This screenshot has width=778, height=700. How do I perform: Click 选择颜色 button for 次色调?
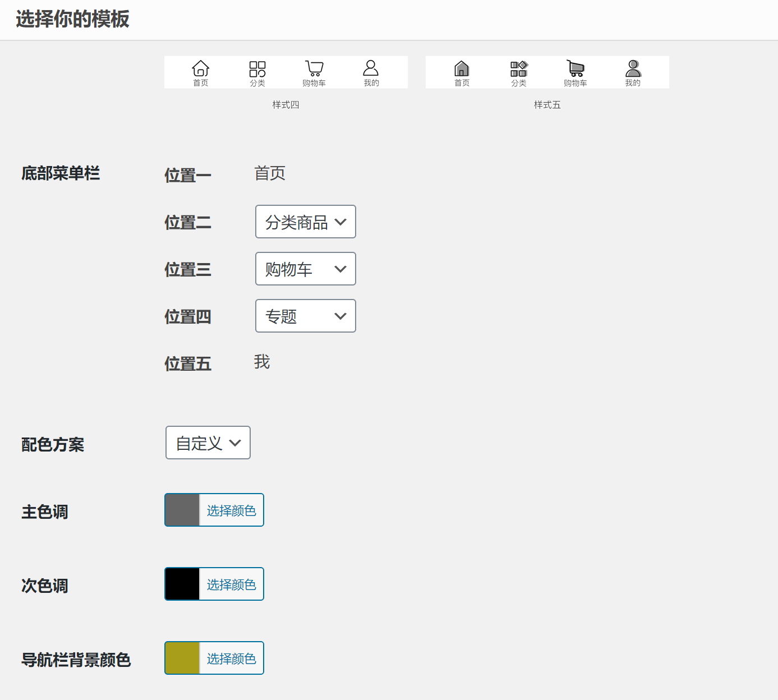(x=231, y=584)
